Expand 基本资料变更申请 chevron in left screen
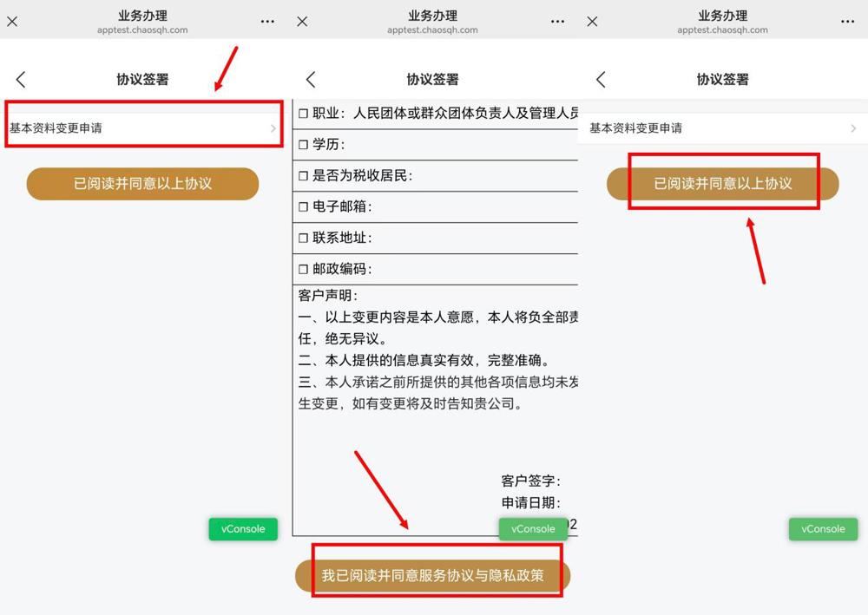The width and height of the screenshot is (868, 615). coord(273,128)
